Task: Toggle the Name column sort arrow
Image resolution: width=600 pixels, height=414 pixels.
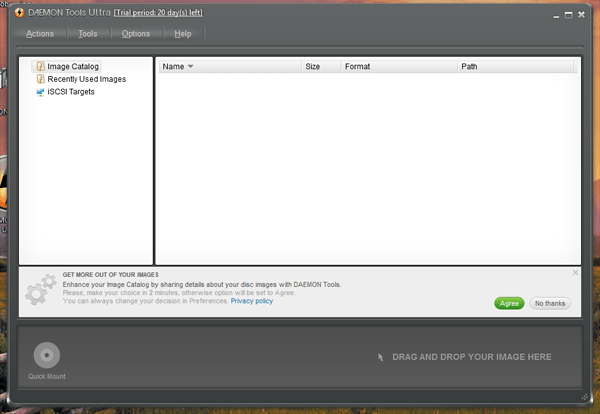Action: pyautogui.click(x=191, y=67)
